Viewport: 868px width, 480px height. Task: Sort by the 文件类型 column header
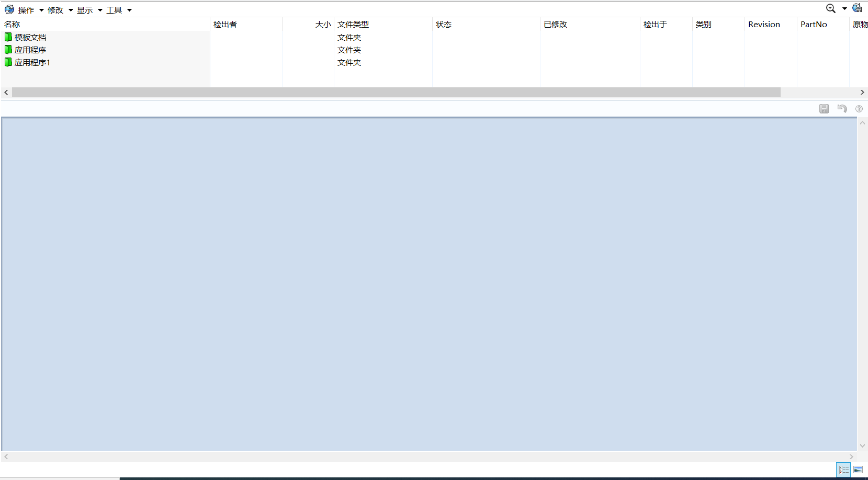353,25
